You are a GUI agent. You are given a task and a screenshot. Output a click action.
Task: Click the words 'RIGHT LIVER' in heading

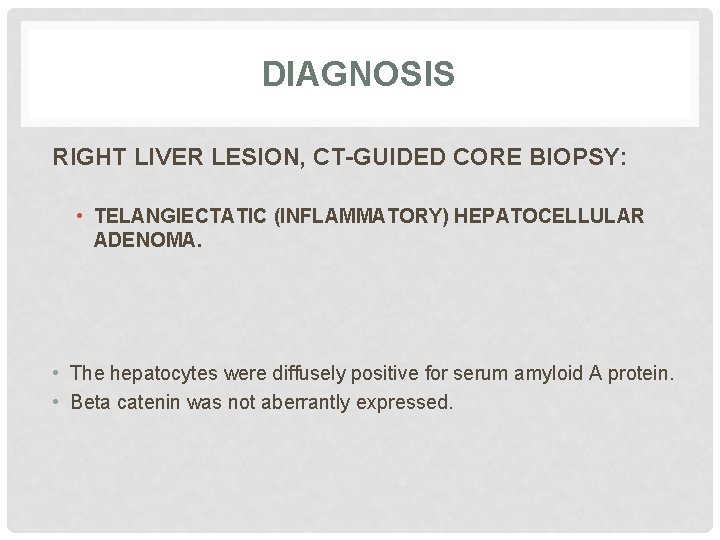tap(128, 157)
